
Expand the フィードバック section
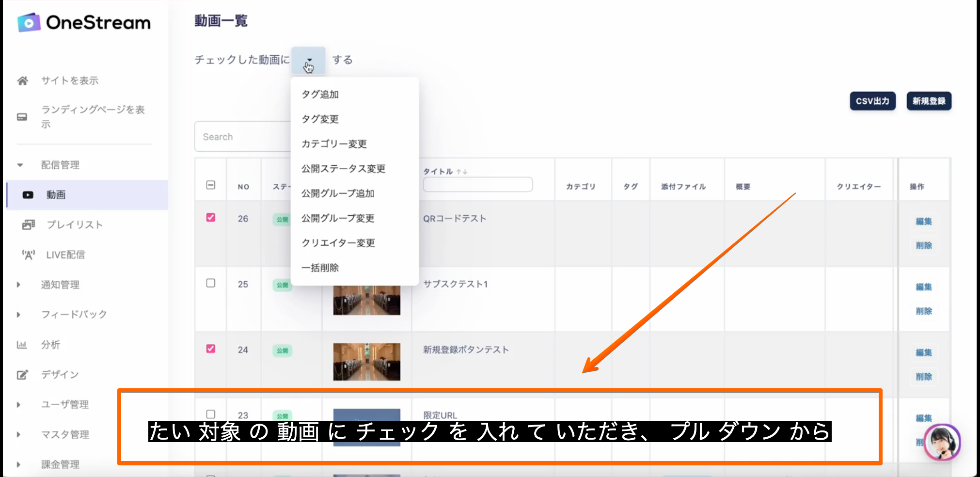click(x=19, y=315)
